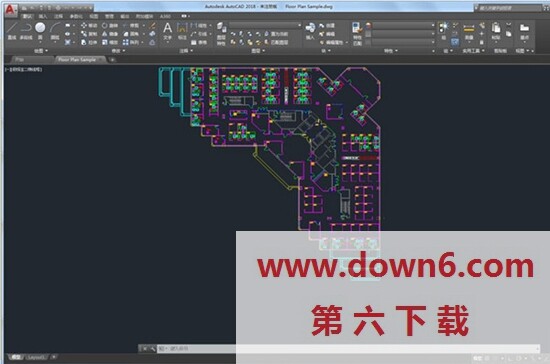Screen dimensions: 550x364
Task: Open Layer Properties manager
Action: 221,34
